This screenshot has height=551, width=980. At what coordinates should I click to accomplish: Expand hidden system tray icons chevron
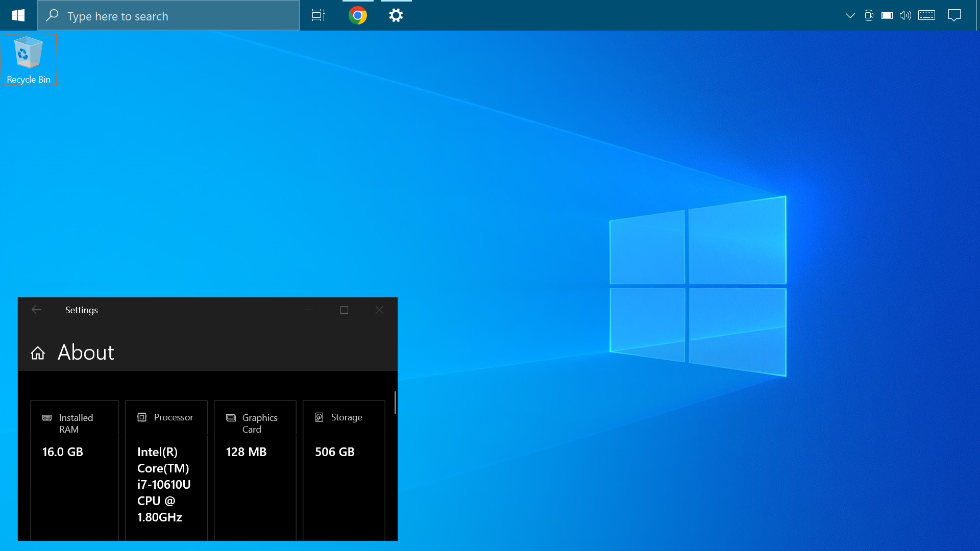pyautogui.click(x=850, y=15)
